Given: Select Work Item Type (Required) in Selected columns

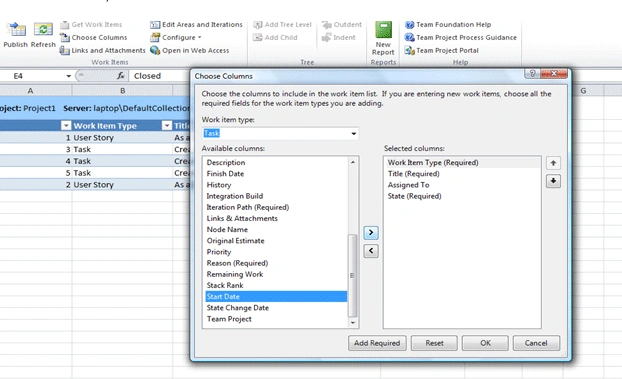Looking at the screenshot, I should (x=462, y=163).
